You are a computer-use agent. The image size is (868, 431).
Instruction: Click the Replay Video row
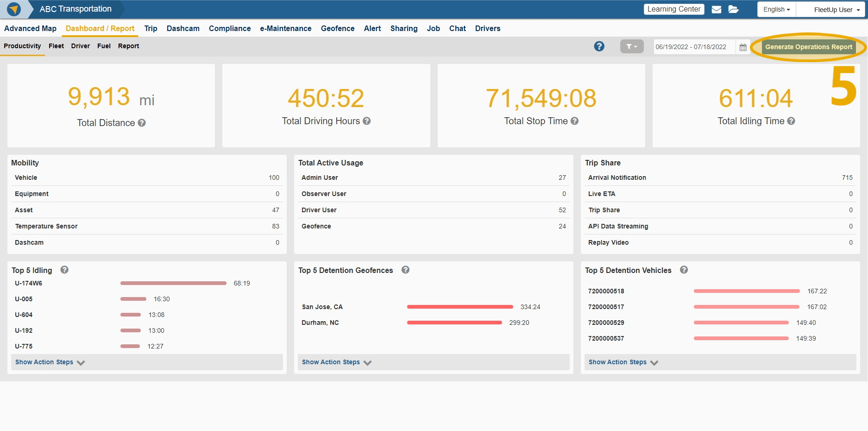click(x=720, y=242)
